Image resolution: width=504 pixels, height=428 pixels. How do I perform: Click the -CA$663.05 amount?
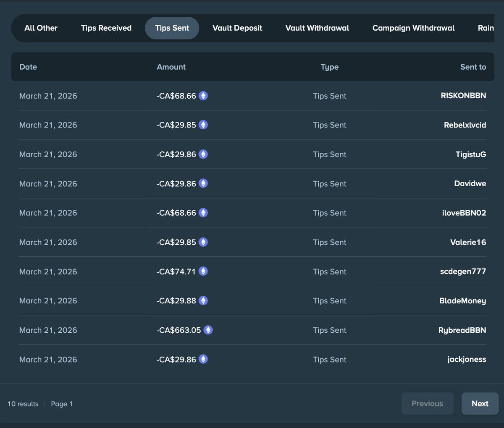tap(179, 330)
